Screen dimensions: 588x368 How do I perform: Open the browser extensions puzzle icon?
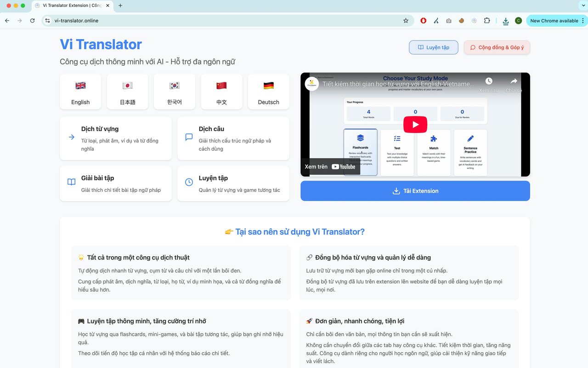click(x=487, y=20)
